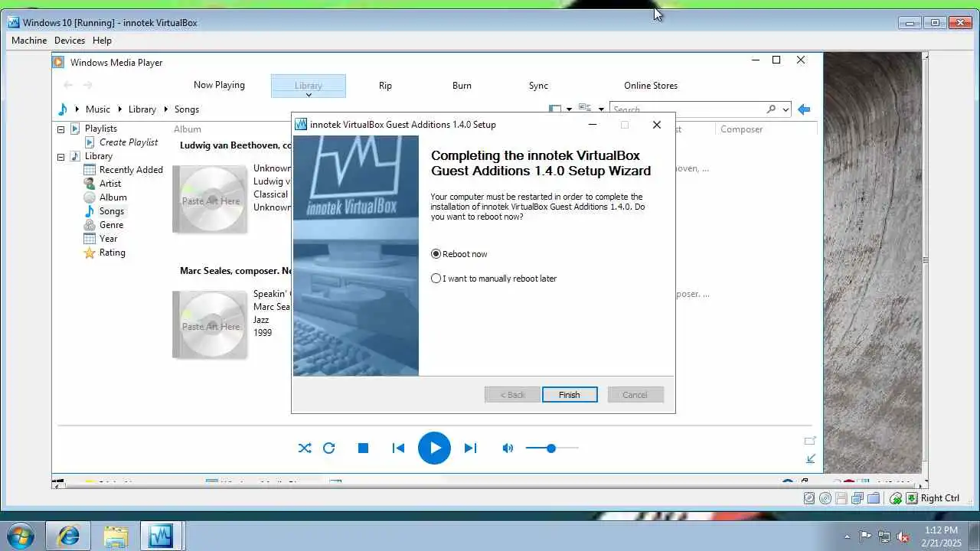Click the compact mode arrow icon
Screen dimensions: 980x551
click(x=811, y=459)
